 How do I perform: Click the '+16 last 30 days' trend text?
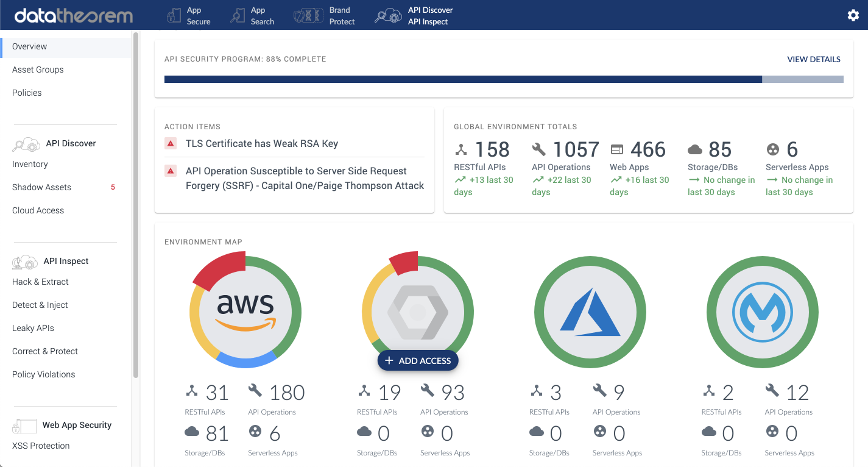click(x=640, y=186)
